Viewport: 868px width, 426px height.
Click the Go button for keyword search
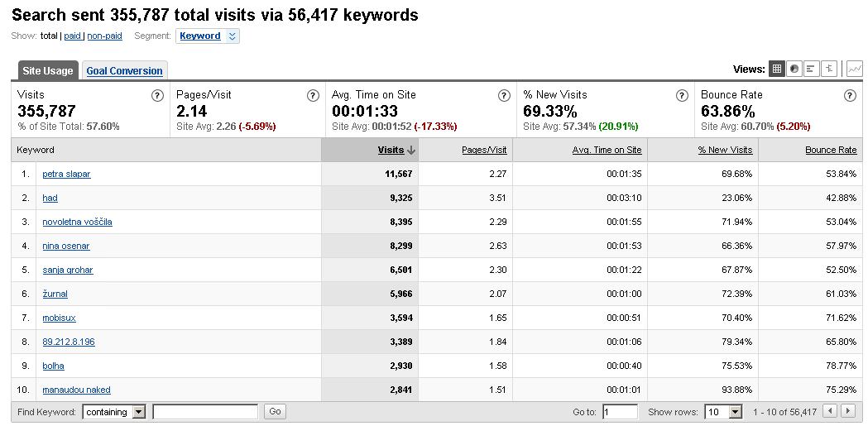point(275,411)
